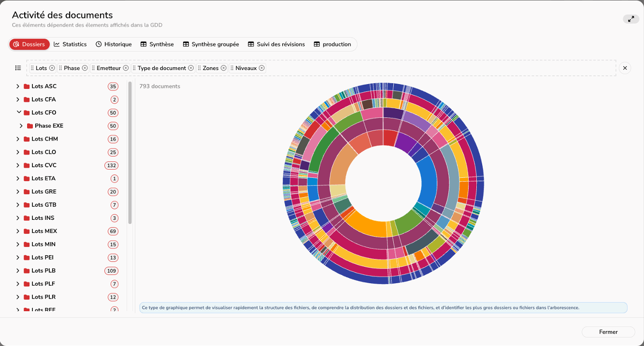Click the red folder icon of Lots PEI
The width and height of the screenshot is (644, 346).
27,258
